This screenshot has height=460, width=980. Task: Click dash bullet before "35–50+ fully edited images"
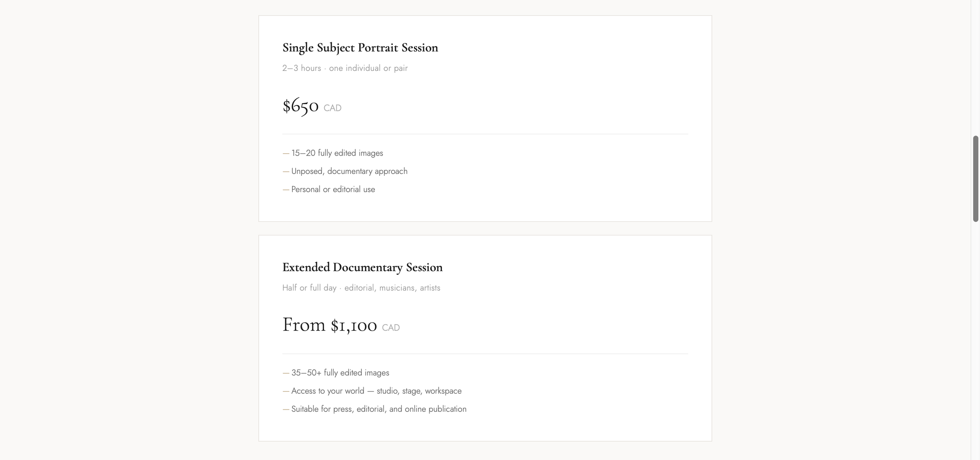pos(286,373)
